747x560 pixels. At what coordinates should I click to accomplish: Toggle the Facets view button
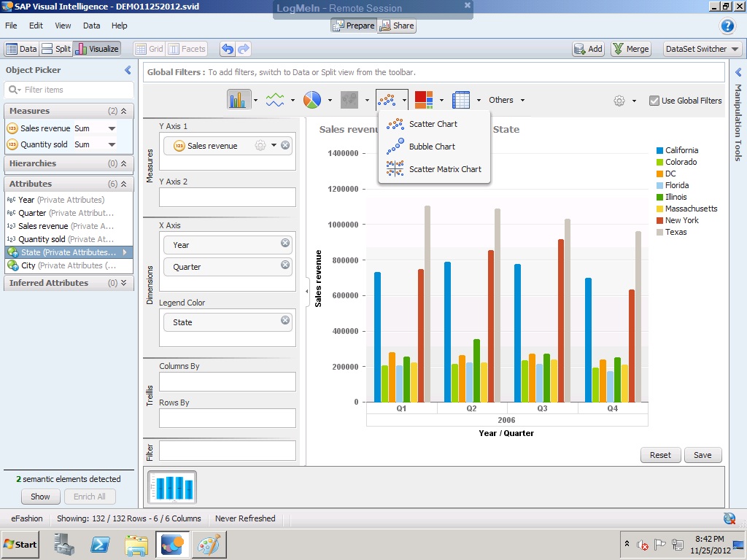tap(187, 49)
